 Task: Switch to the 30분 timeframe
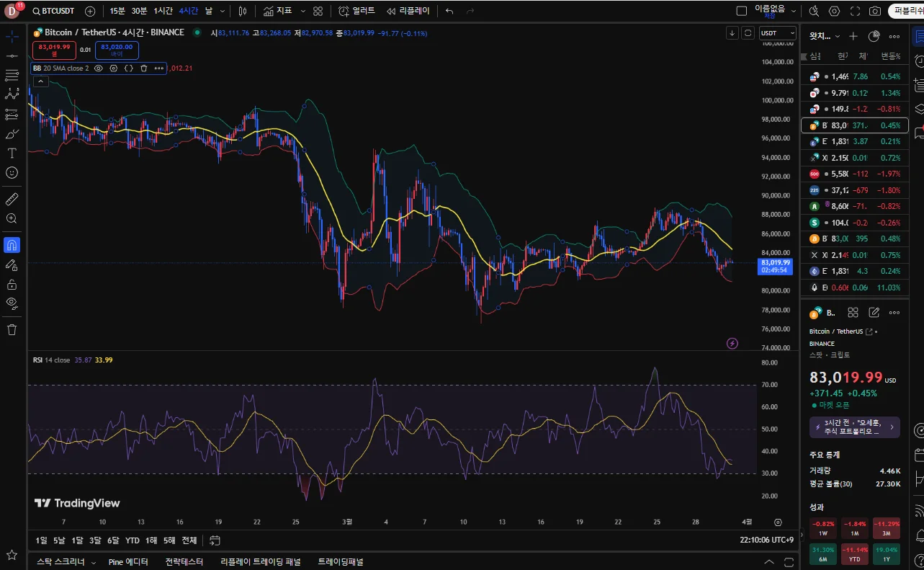coord(140,11)
